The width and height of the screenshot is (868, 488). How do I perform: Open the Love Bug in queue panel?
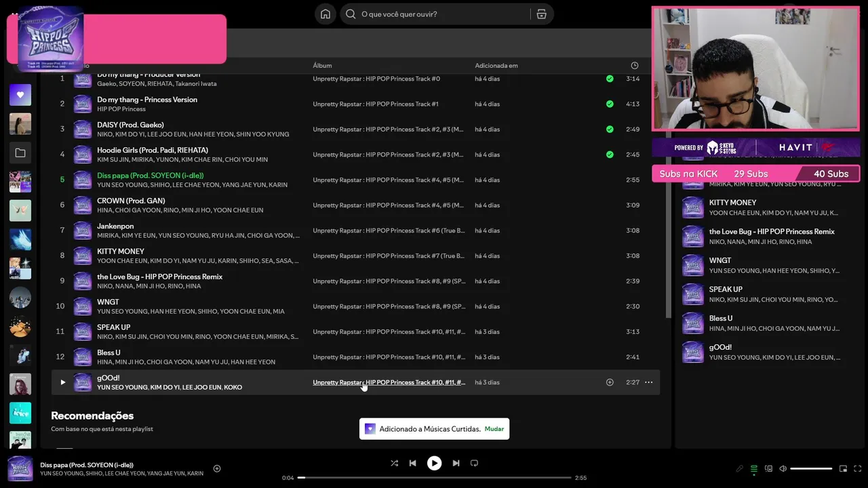(x=772, y=231)
